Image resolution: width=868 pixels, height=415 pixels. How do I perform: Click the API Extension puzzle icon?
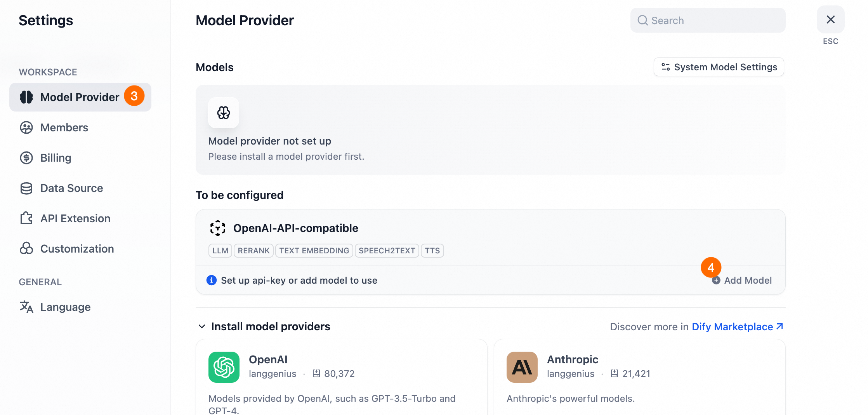tap(26, 218)
